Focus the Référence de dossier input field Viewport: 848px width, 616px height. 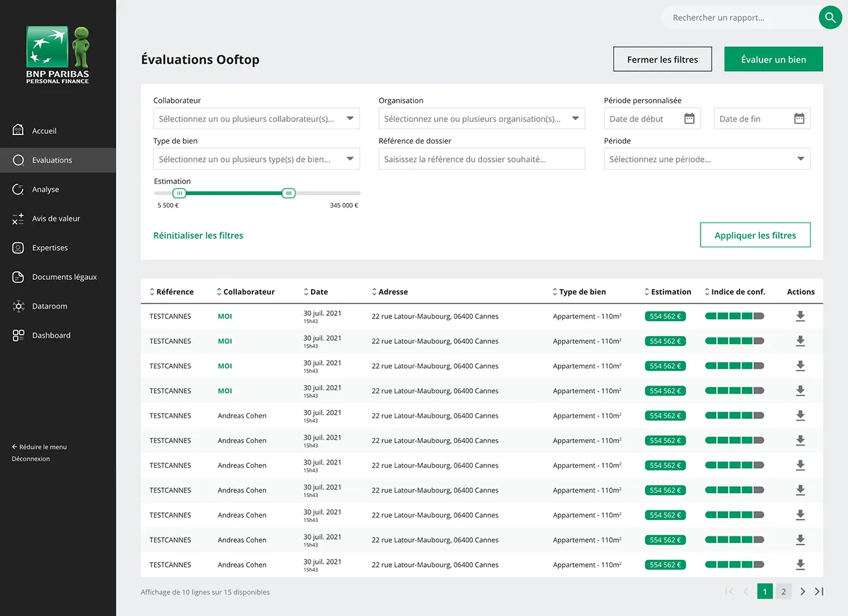(481, 159)
